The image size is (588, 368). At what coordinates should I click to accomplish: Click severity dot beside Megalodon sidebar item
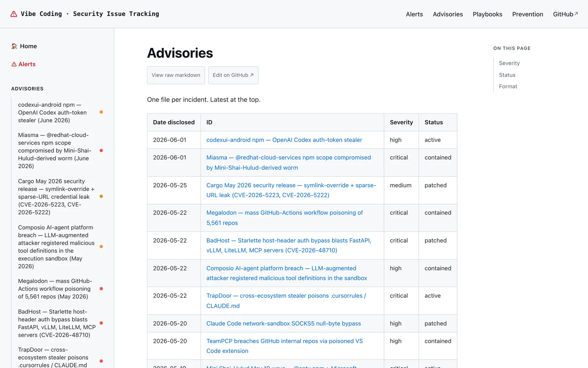coord(101,289)
